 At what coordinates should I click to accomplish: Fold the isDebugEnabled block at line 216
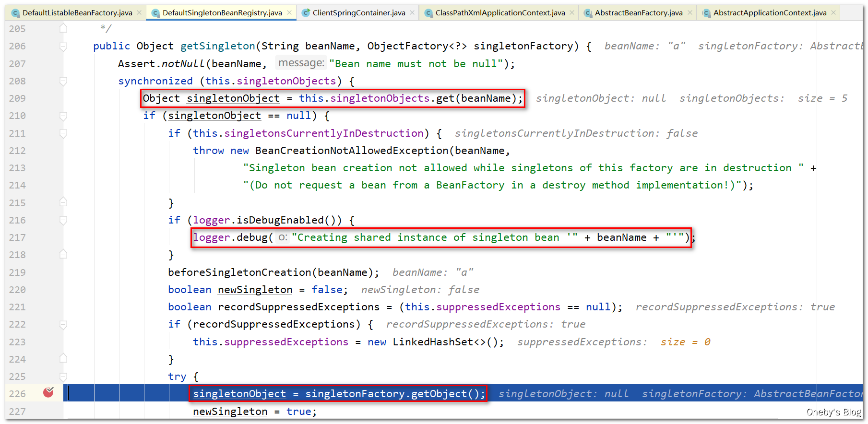pos(63,220)
